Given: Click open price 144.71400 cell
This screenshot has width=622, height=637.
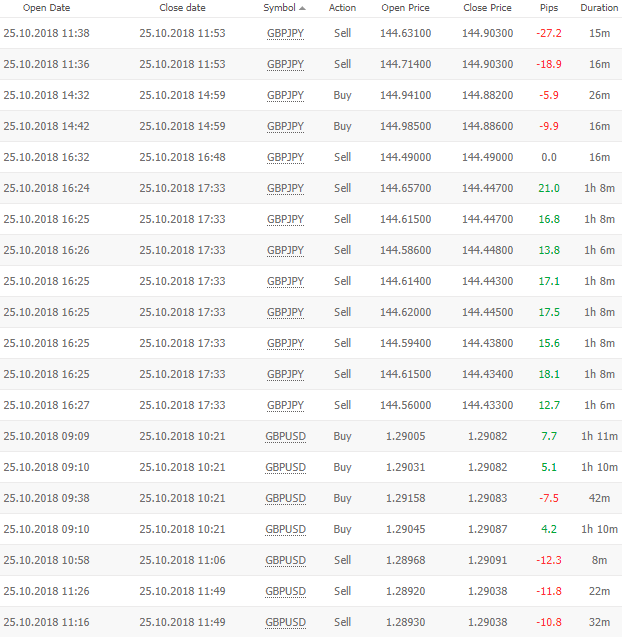Looking at the screenshot, I should 405,64.
